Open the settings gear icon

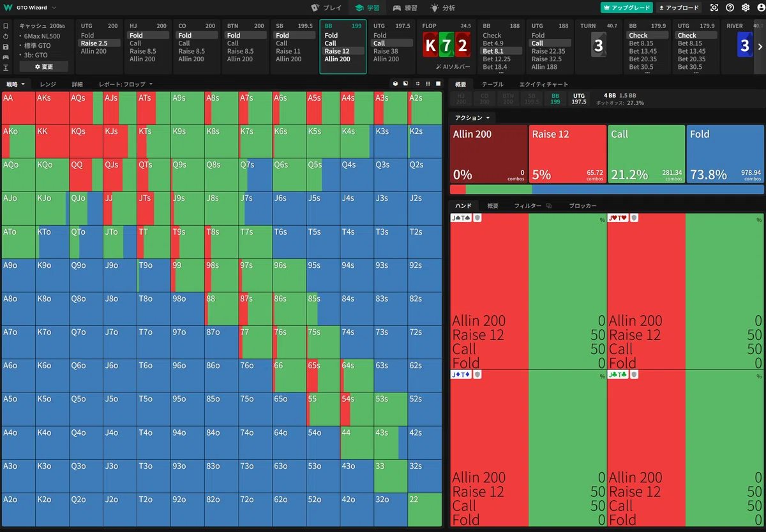pos(745,8)
